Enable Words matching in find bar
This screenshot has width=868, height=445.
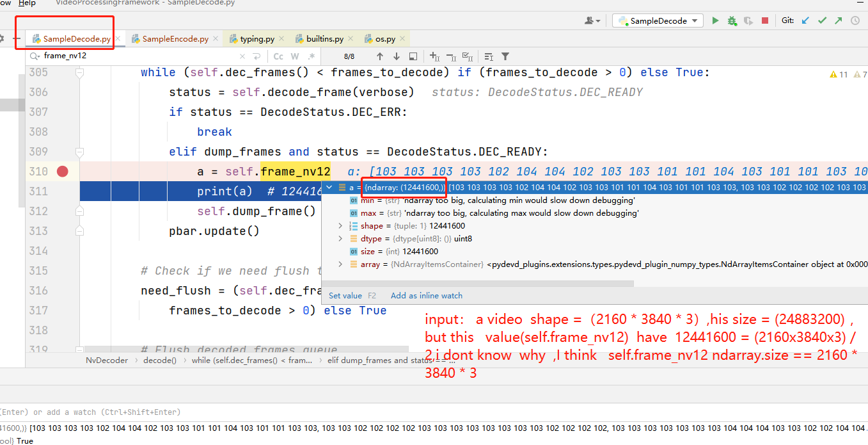(294, 56)
